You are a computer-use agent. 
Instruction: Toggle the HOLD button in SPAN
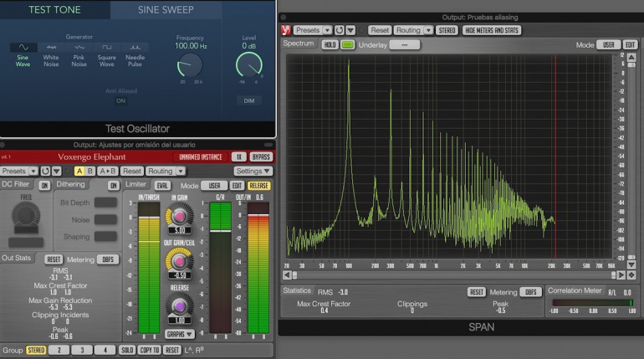(330, 44)
